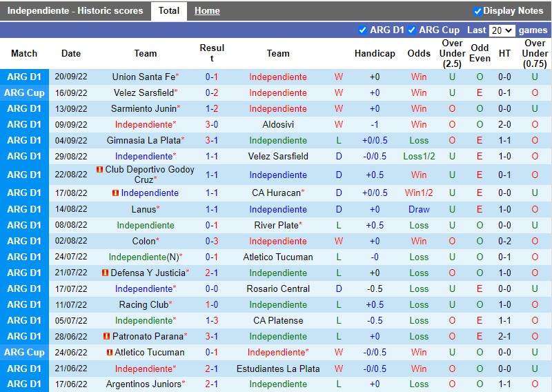Screen dimensions: 552x392
Task: Click the red card icon in the 17/08/22 row
Action: coord(115,193)
